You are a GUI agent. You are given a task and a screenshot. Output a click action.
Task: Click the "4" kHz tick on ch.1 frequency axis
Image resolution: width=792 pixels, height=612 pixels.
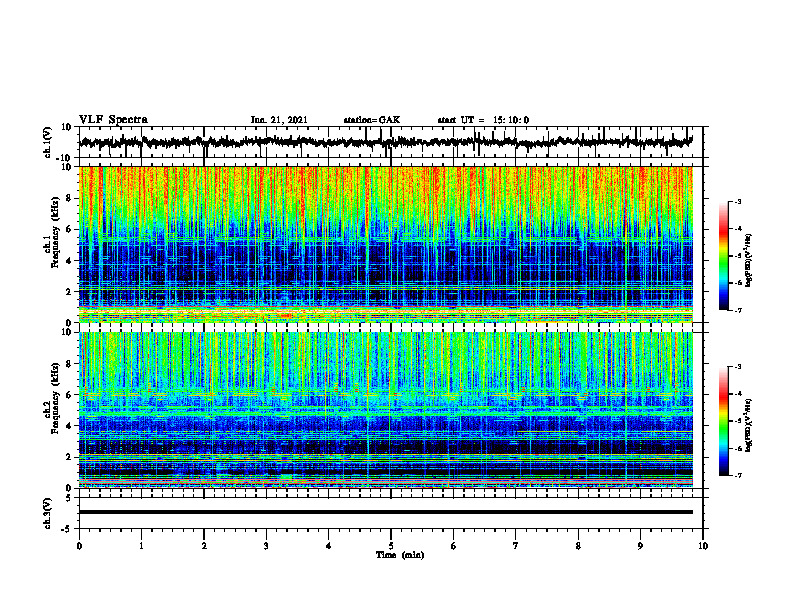pos(70,261)
